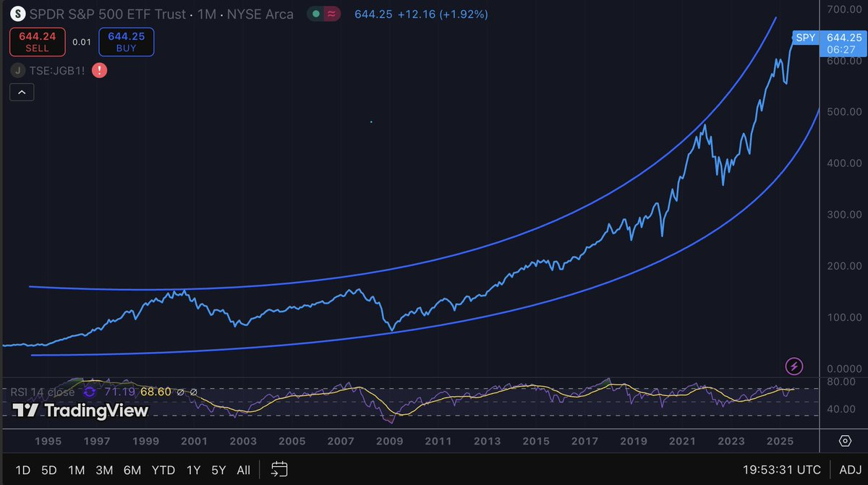Image resolution: width=868 pixels, height=485 pixels.
Task: Select the 1M time range in bottom bar
Action: coord(76,470)
